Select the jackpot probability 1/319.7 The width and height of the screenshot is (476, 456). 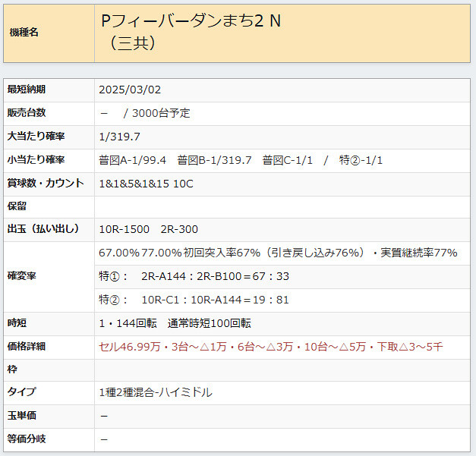click(120, 137)
